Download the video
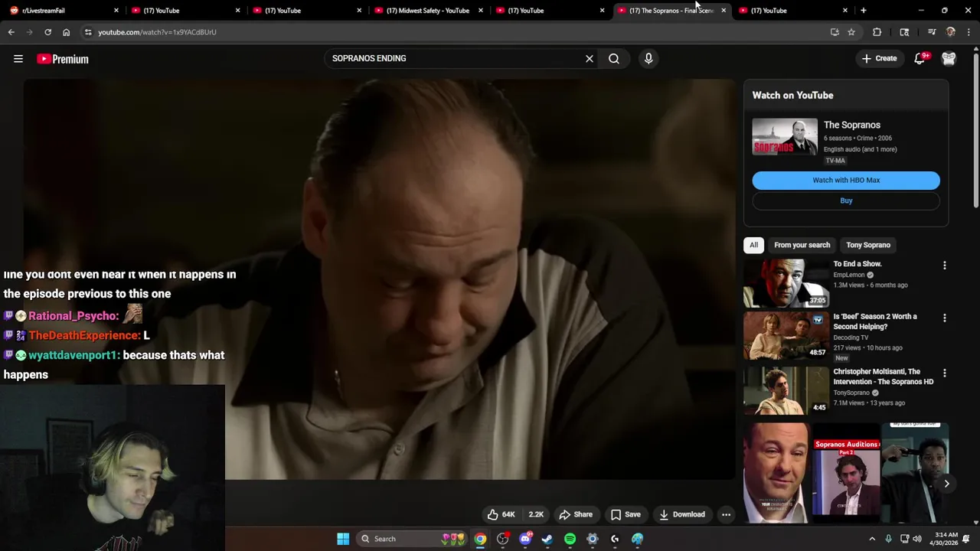Image resolution: width=980 pixels, height=551 pixels. [x=682, y=514]
